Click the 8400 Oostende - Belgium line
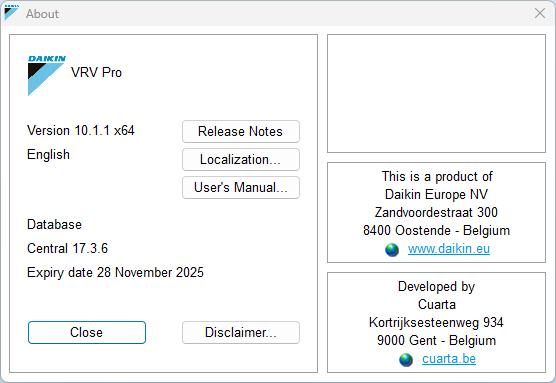This screenshot has height=383, width=556. pyautogui.click(x=437, y=231)
